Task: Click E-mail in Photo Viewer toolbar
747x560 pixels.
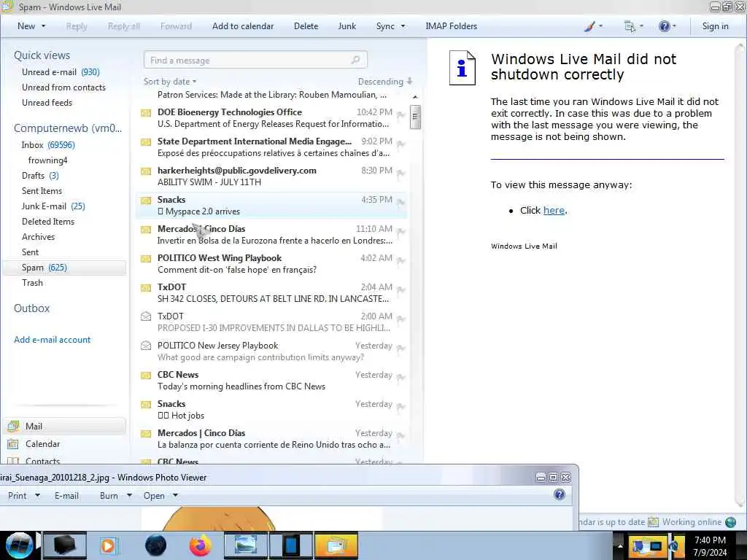Action: point(66,496)
